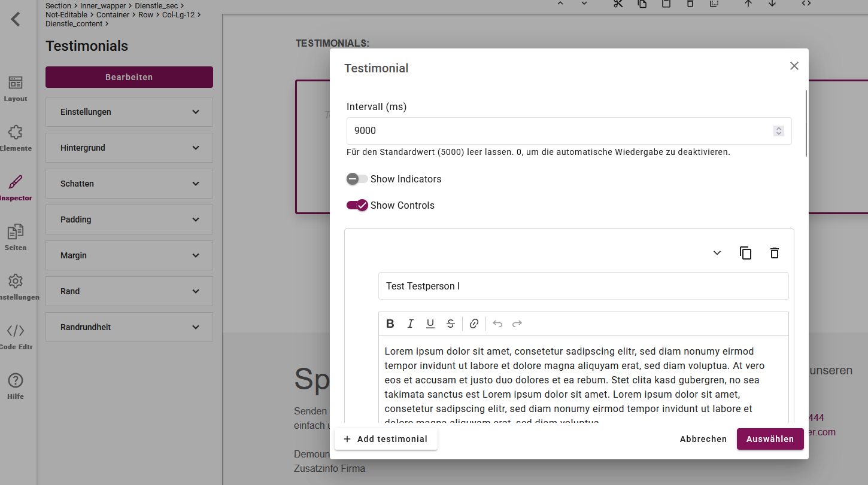
Task: Switch to the Seiten sidebar tab
Action: 16,237
